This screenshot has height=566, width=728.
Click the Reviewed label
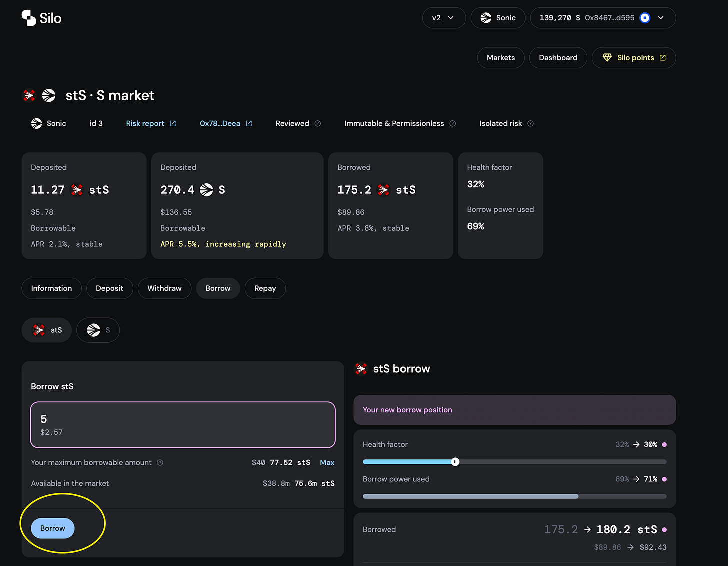pyautogui.click(x=292, y=123)
